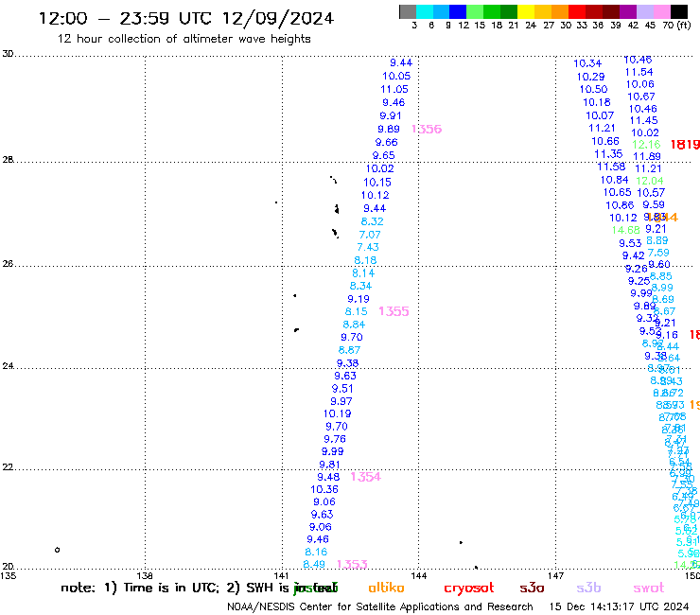Click the black swatch at legend end
700x615 pixels.
pyautogui.click(x=678, y=11)
